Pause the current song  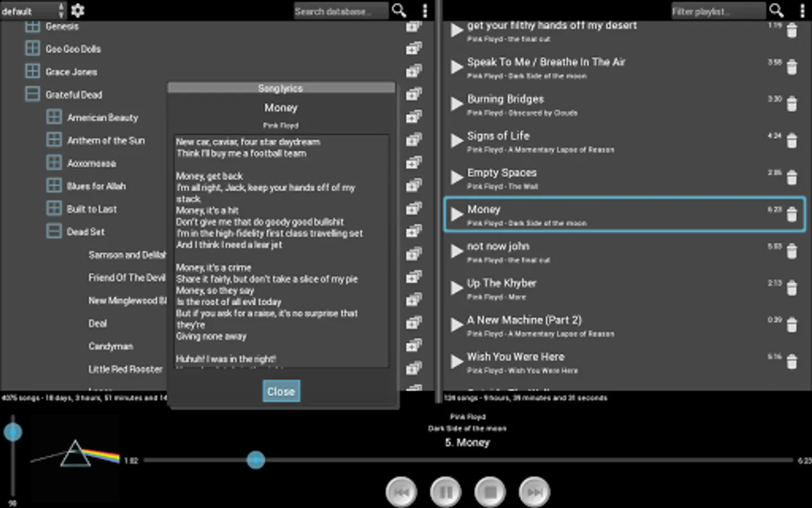445,492
